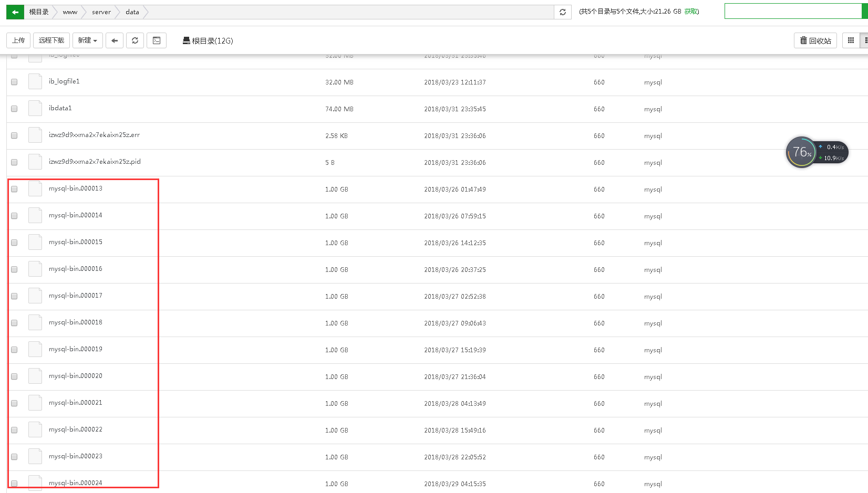
Task: Check the box for ib_logfile1
Action: tap(14, 82)
